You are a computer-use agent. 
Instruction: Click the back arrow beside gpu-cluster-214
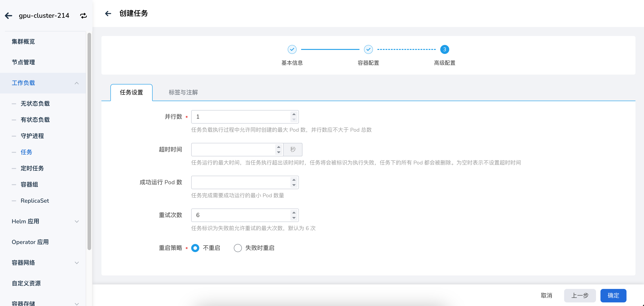(8, 16)
